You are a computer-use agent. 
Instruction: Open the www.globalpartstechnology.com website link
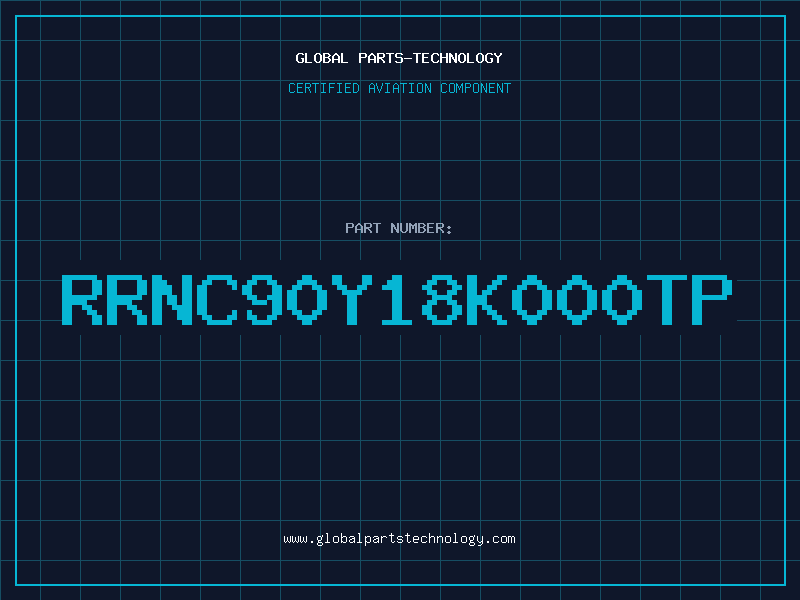[399, 539]
